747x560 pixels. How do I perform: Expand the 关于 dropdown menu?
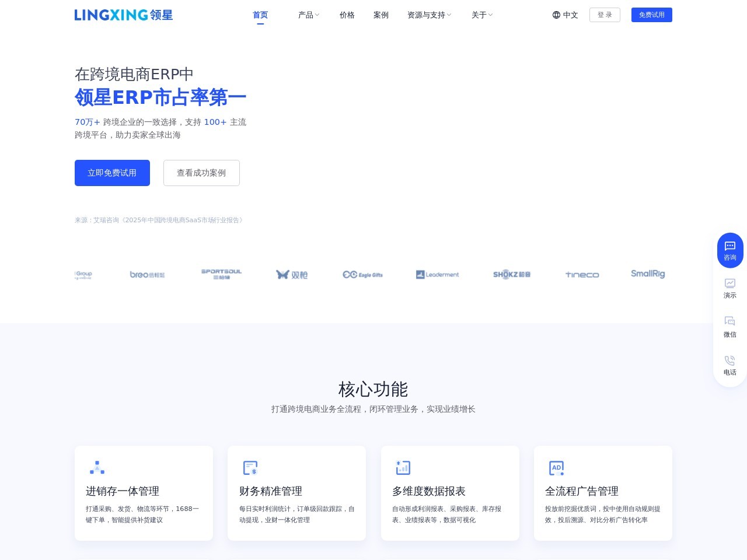tap(482, 15)
